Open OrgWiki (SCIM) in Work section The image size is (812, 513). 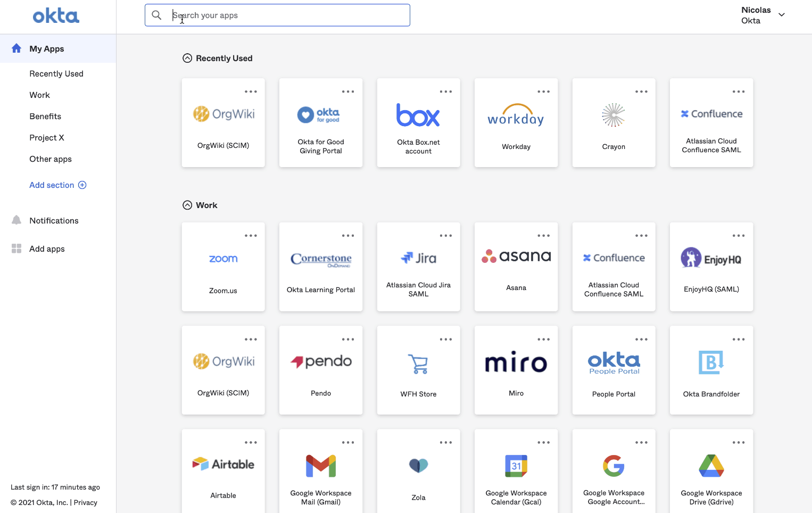223,370
